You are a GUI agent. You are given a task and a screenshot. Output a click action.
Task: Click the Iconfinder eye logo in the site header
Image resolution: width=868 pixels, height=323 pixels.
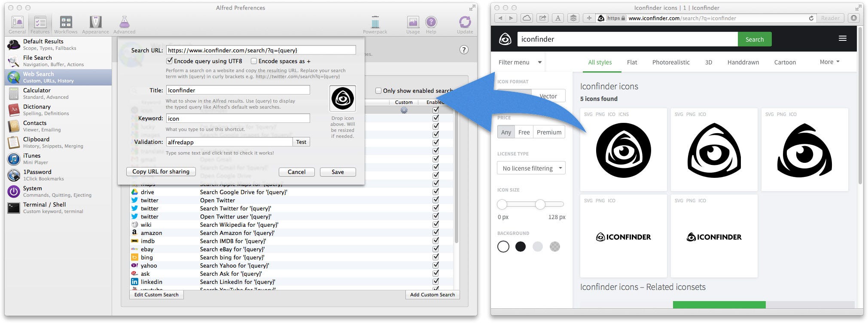505,39
